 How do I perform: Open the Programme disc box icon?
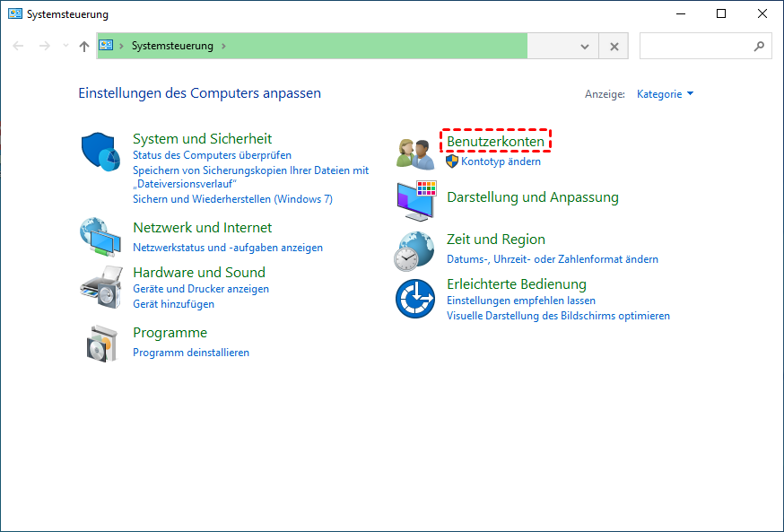(x=101, y=343)
